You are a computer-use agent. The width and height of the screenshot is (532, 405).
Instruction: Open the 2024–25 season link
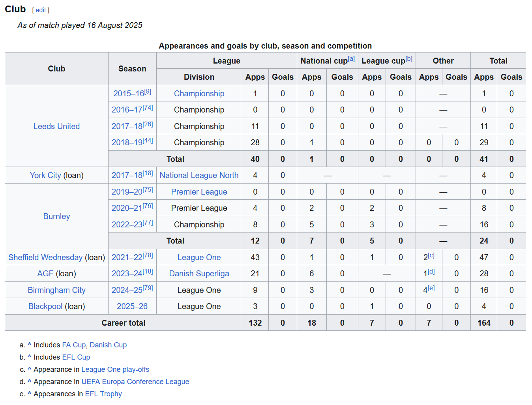click(127, 290)
